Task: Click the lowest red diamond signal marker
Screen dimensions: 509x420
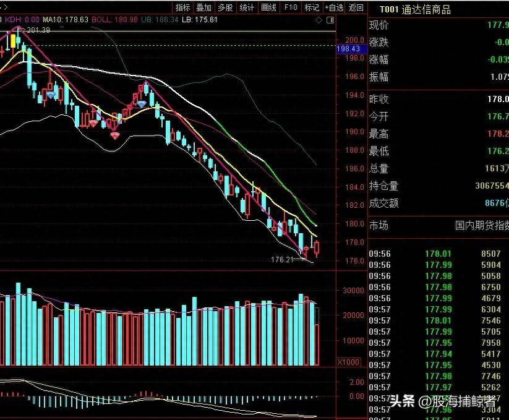Action: pos(115,135)
